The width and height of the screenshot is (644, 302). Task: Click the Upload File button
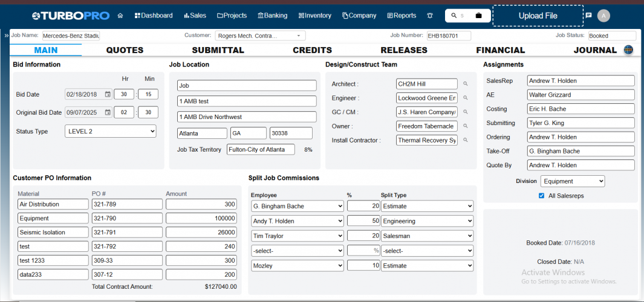click(538, 16)
